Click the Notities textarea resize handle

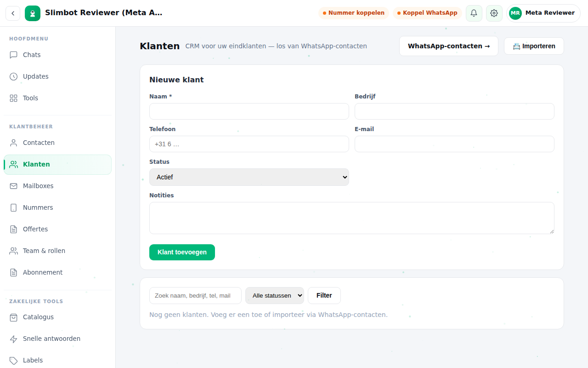tap(551, 231)
